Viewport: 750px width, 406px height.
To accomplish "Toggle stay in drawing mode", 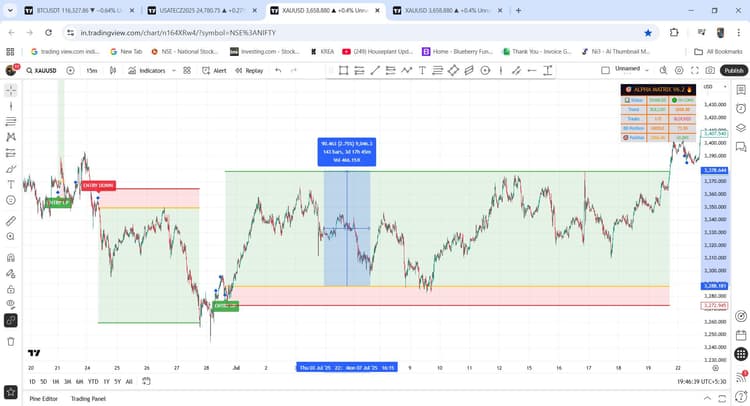I will pyautogui.click(x=11, y=274).
